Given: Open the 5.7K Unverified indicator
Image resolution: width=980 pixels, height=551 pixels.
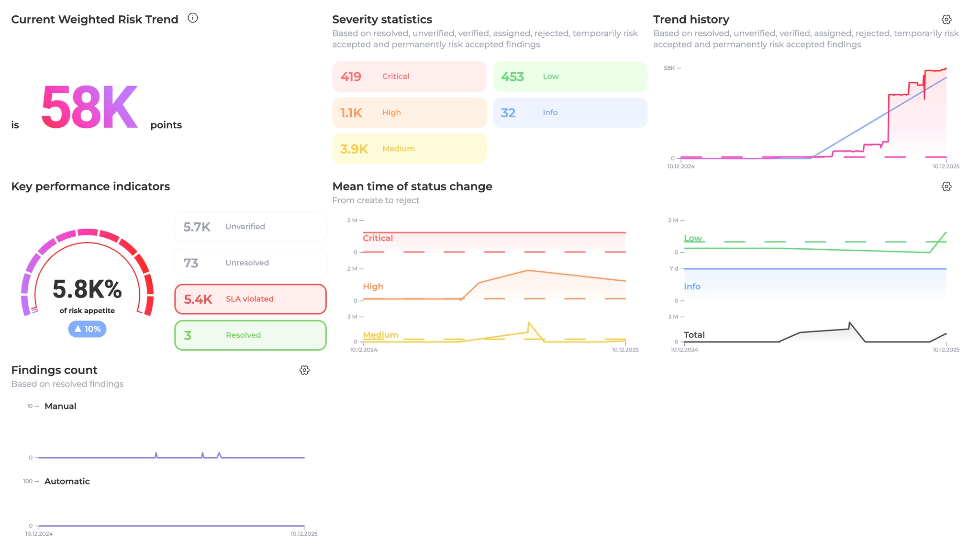Looking at the screenshot, I should coord(250,227).
